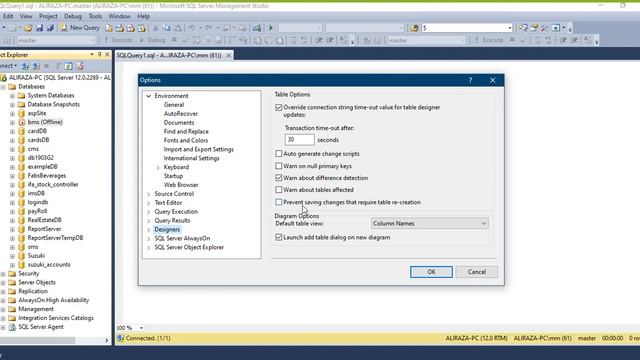Viewport: 640px width, 360px height.
Task: Open the Debug menu
Action: (x=73, y=16)
